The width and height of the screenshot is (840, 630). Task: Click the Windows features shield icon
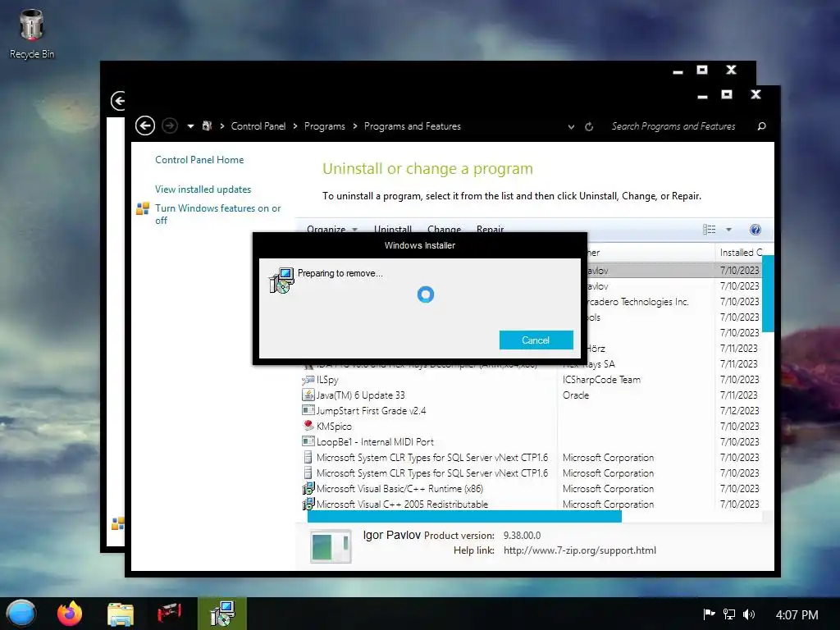click(x=143, y=209)
